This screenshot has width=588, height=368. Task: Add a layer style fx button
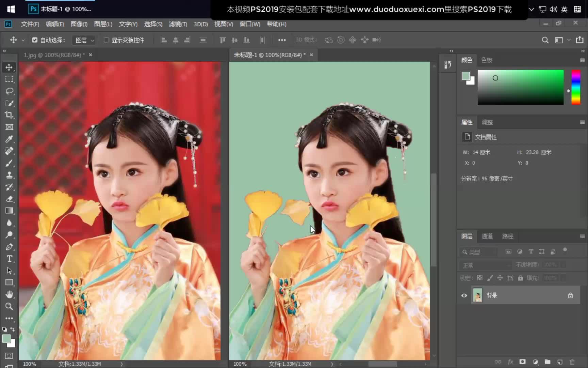(510, 362)
